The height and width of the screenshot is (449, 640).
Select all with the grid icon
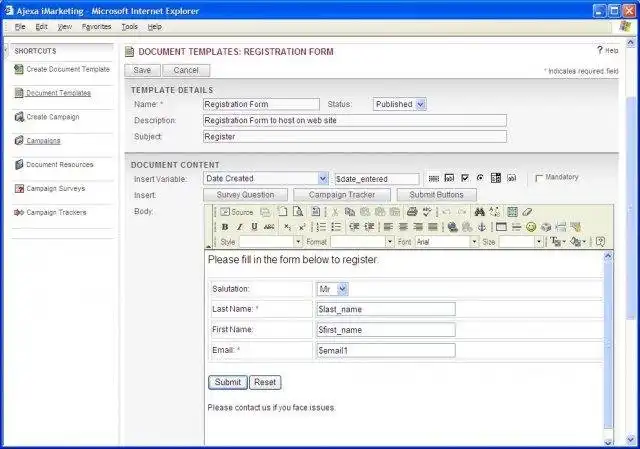point(512,212)
